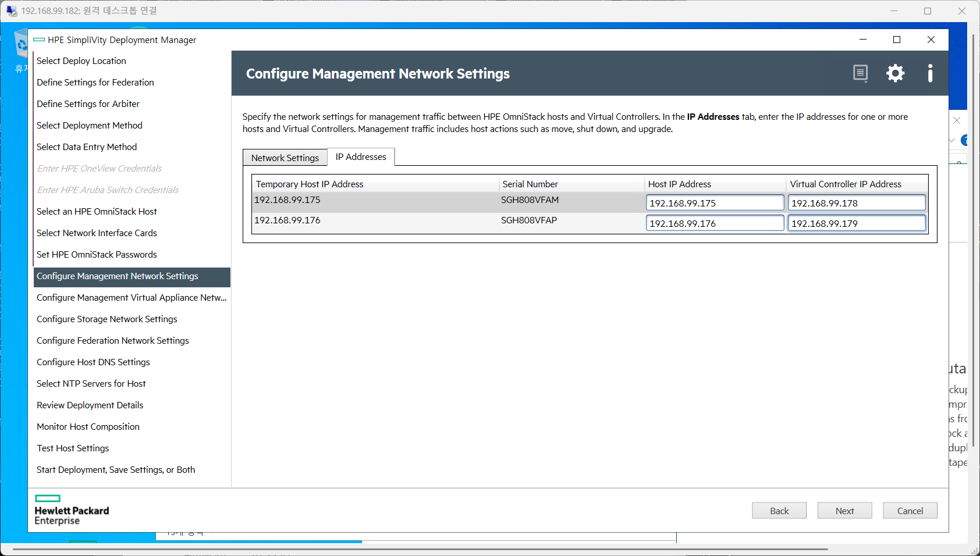Click the Remote Desktop connection icon
This screenshot has height=556, width=980.
[12, 10]
